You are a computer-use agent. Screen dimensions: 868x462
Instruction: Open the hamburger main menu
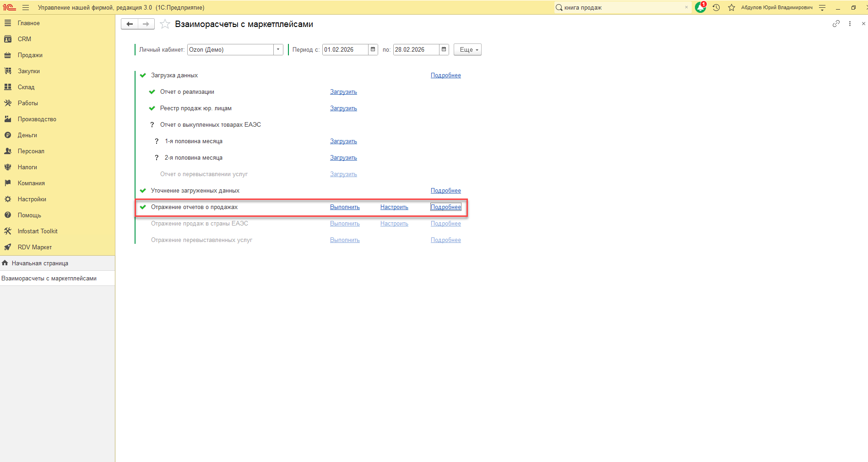point(26,8)
